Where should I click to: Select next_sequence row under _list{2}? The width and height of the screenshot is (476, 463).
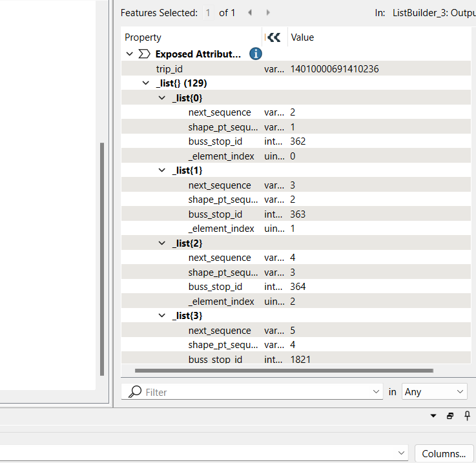tap(296, 258)
